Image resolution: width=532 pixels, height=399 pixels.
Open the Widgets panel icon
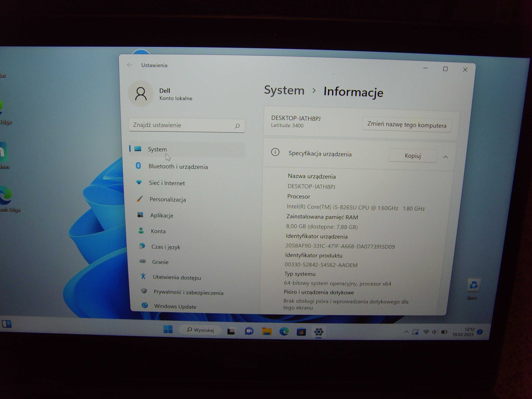tap(7, 324)
